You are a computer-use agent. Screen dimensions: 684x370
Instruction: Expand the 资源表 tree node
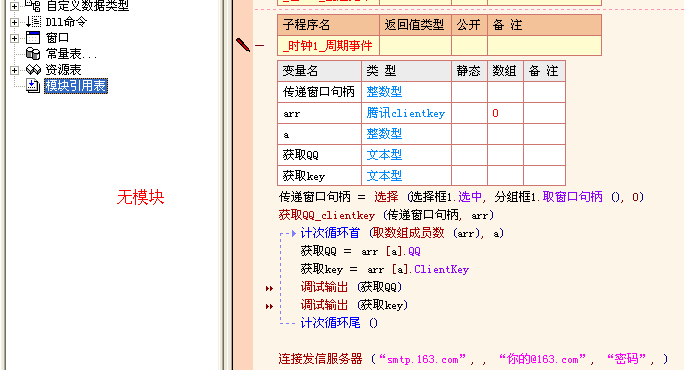[x=14, y=70]
